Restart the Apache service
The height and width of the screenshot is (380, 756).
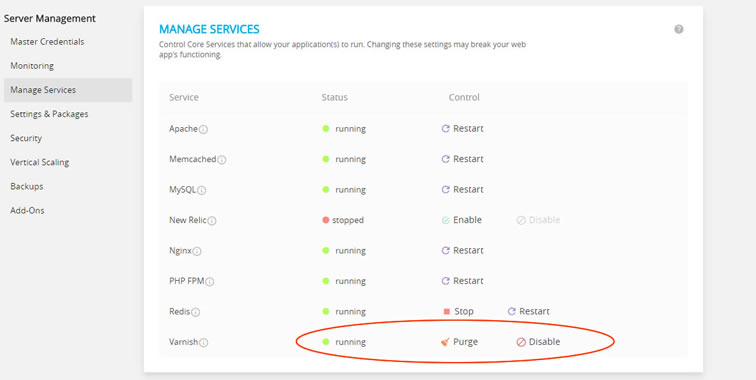tap(462, 129)
